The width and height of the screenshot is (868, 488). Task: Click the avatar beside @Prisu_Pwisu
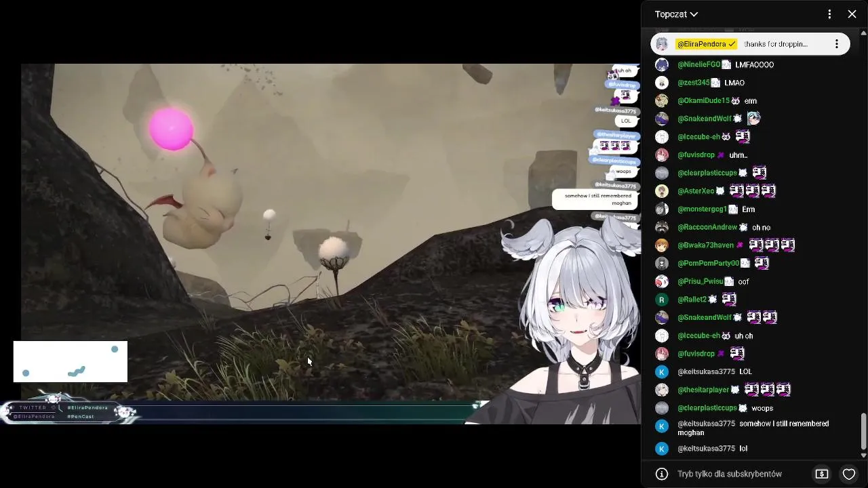pyautogui.click(x=662, y=281)
